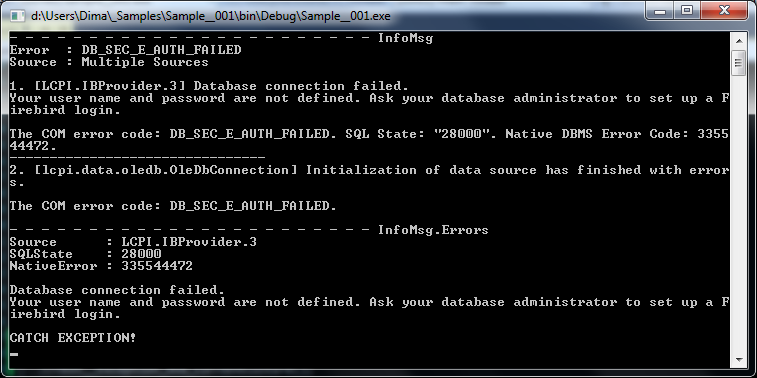
Task: Click the 28000 value in SQLState row
Action: (x=141, y=254)
